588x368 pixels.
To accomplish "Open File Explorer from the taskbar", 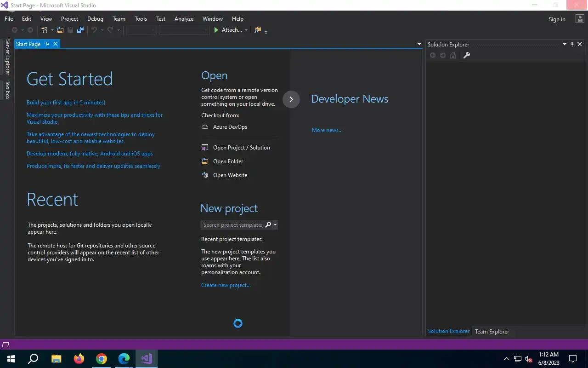I will (57, 359).
